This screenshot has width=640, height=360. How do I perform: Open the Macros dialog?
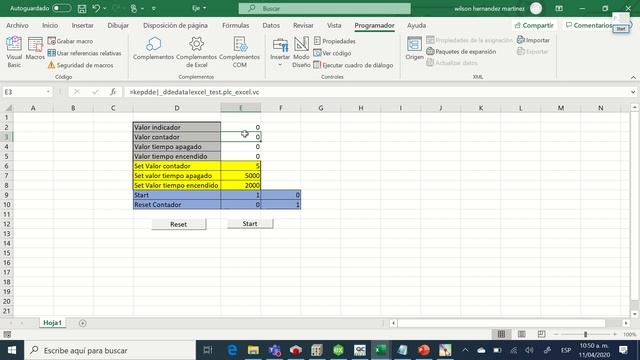pyautogui.click(x=35, y=49)
